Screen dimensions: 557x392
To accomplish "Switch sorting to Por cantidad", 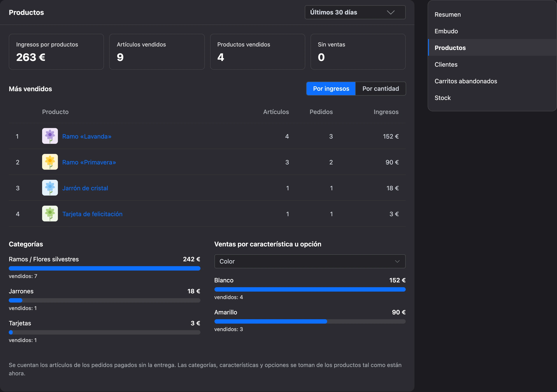I will coord(381,89).
